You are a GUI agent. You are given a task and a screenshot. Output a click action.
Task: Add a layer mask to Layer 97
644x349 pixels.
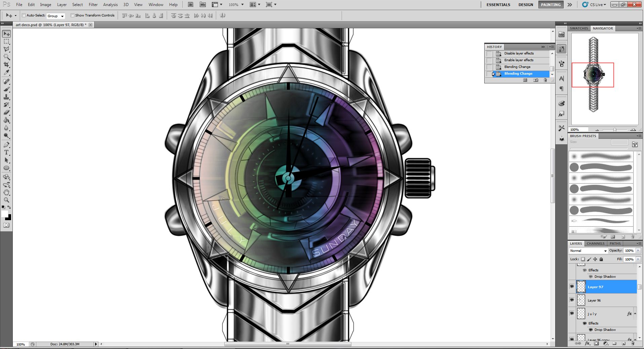pos(596,344)
